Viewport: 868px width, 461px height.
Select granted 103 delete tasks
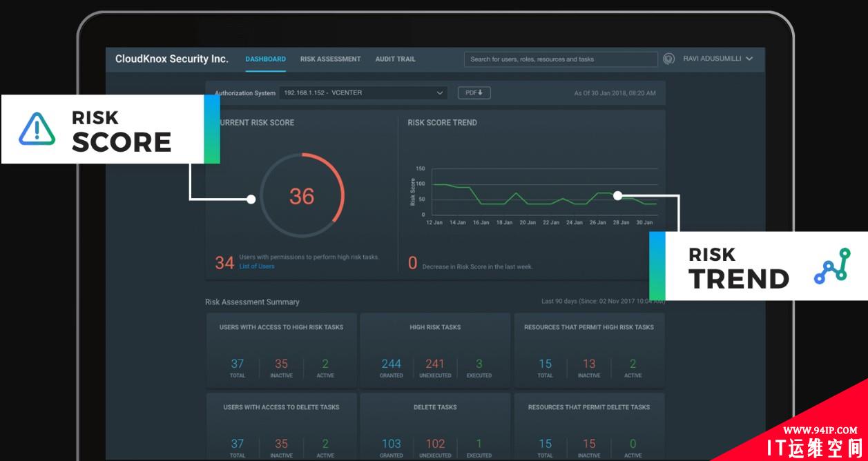tap(391, 444)
